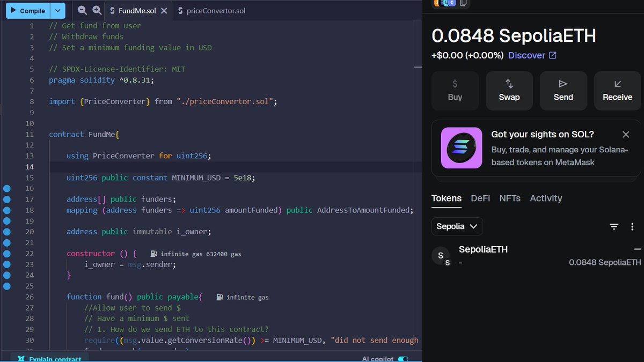The image size is (644, 362).
Task: Open the Sepolia network filter dropdown
Action: point(457,226)
